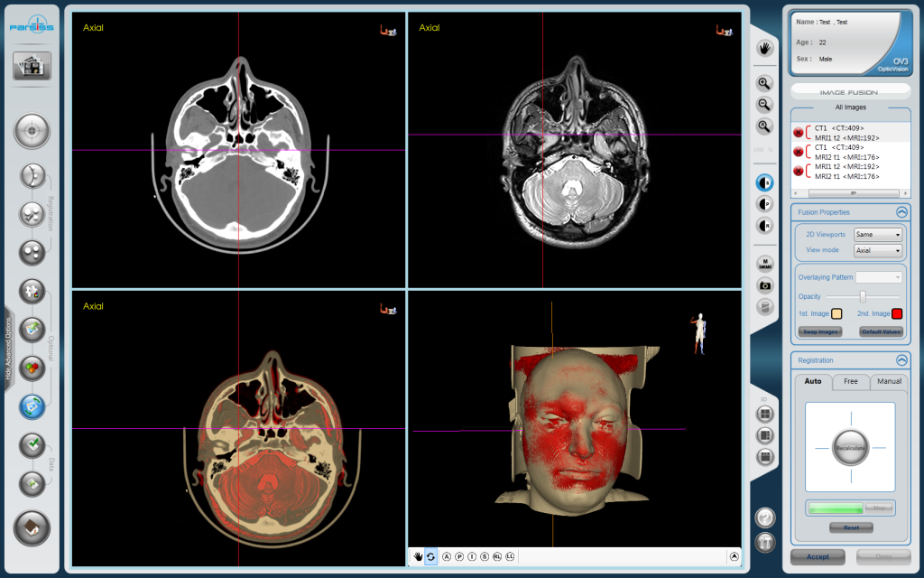This screenshot has height=578, width=924.
Task: Click the Swap Images button
Action: tap(820, 331)
